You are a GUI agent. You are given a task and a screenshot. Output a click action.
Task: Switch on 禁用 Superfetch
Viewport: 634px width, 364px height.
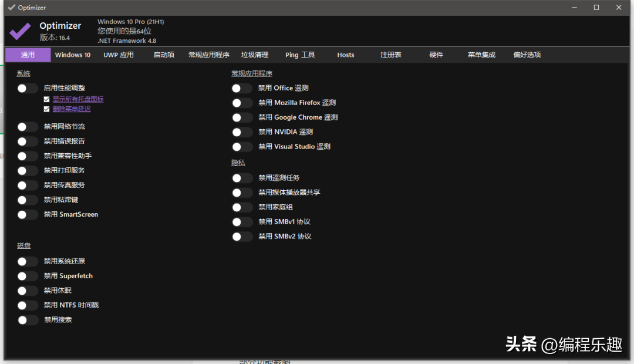click(x=27, y=276)
